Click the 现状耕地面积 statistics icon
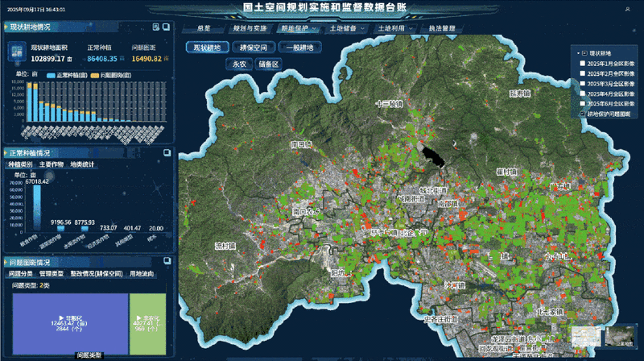Image resolution: width=644 pixels, height=361 pixels. (16, 54)
